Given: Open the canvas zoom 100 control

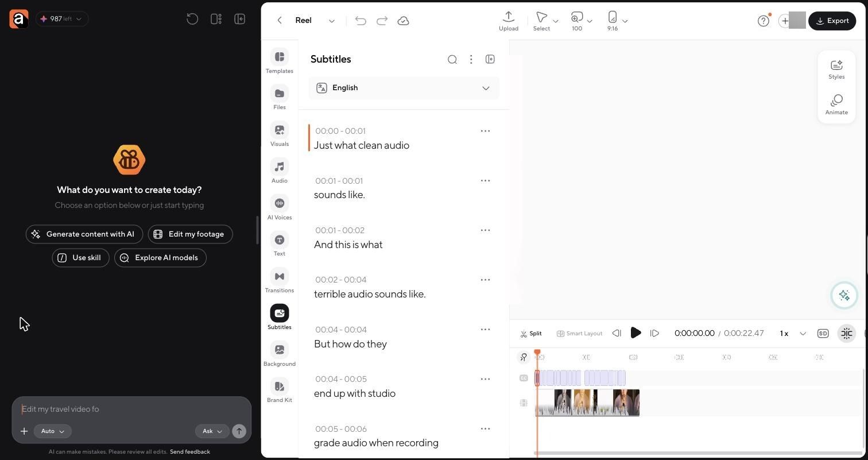Looking at the screenshot, I should tap(577, 21).
